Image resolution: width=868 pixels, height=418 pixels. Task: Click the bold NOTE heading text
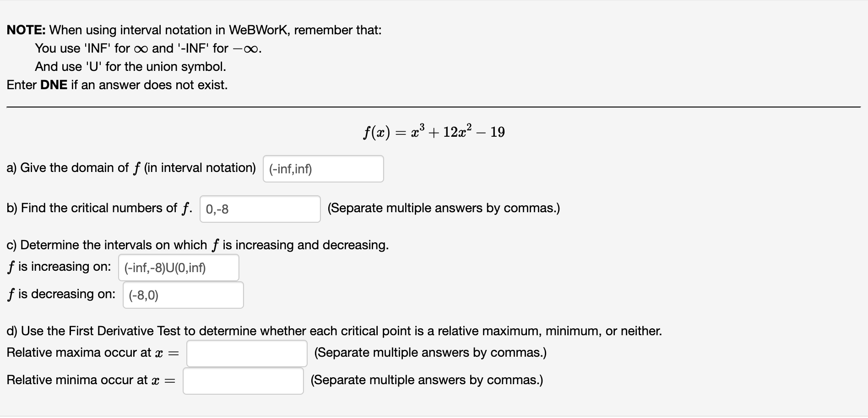(x=24, y=30)
